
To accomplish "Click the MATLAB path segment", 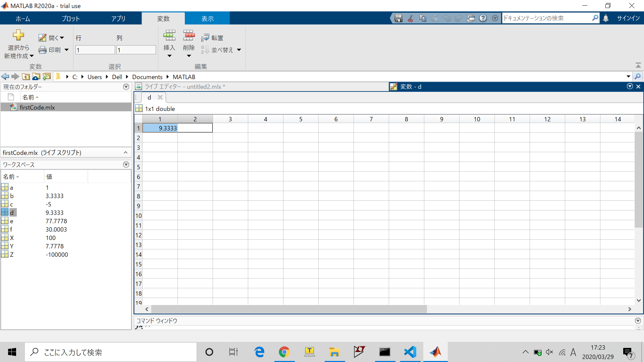I will click(184, 77).
